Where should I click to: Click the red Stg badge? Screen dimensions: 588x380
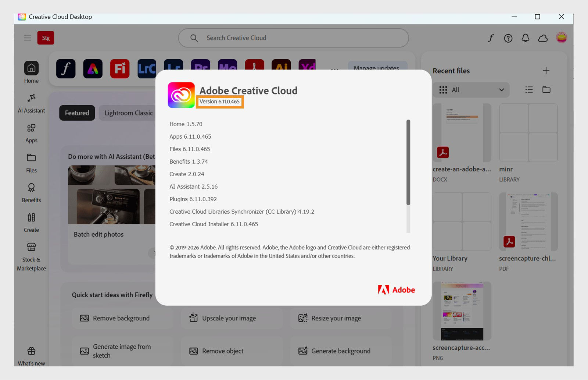[x=46, y=38]
